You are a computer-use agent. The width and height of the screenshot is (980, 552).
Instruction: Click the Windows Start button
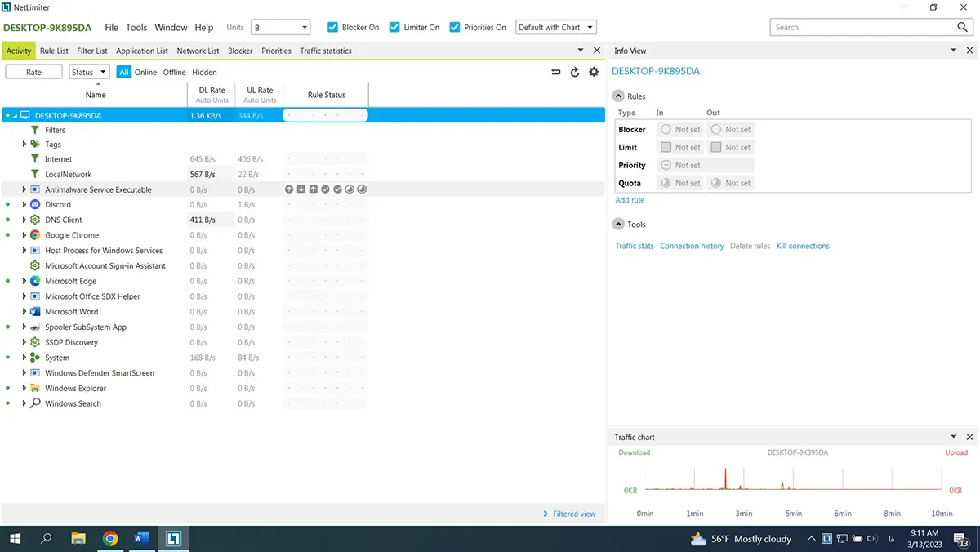(15, 538)
